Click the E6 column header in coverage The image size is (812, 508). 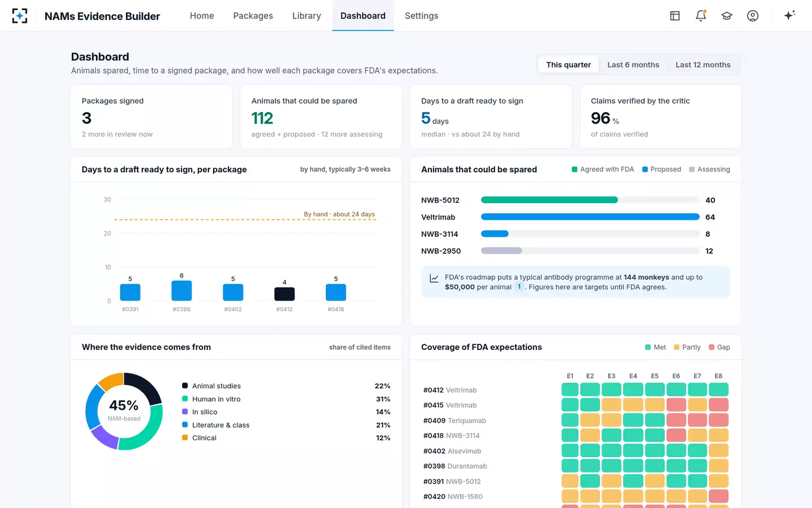(676, 376)
